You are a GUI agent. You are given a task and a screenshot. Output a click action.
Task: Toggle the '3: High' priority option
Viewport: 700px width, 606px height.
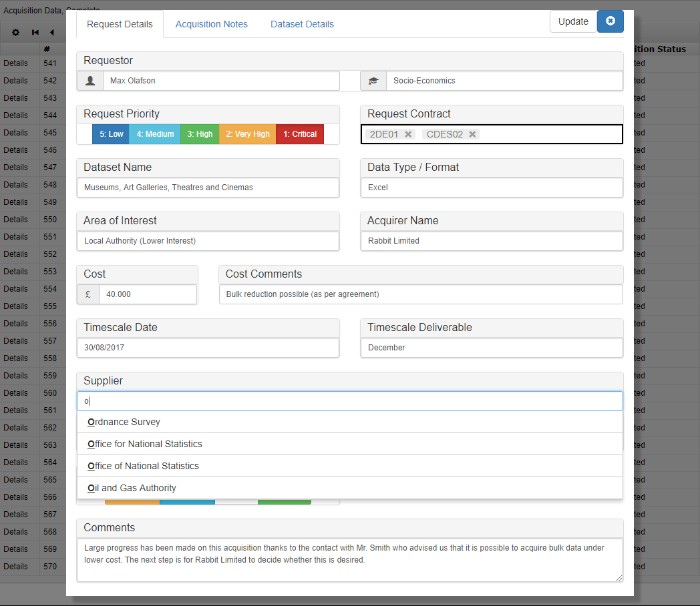199,133
